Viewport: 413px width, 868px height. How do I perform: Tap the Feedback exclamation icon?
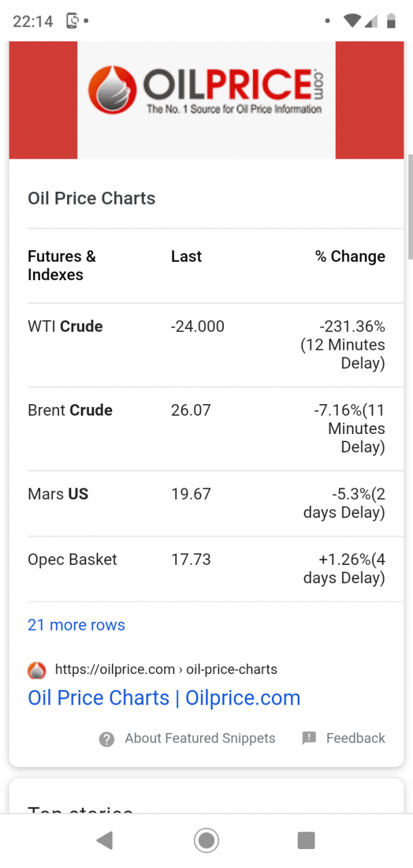pos(309,738)
